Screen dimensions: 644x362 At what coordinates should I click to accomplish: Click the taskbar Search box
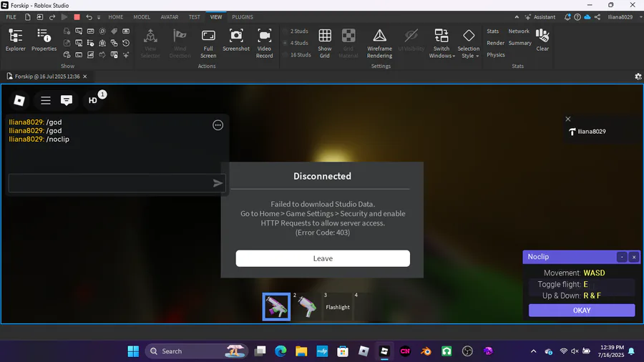tap(196, 351)
